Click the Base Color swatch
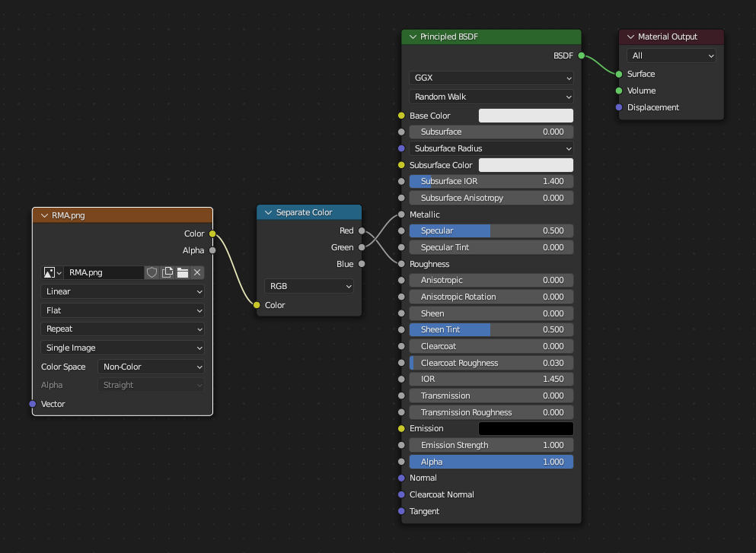 (526, 116)
